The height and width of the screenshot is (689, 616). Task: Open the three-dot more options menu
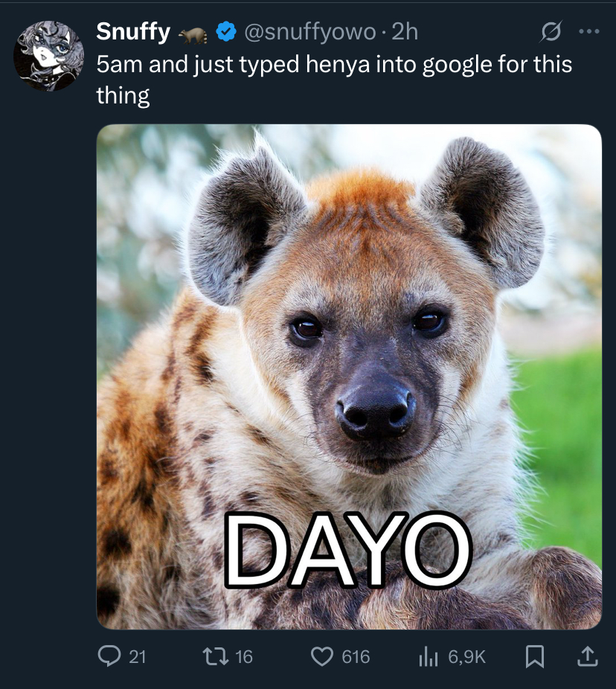(x=588, y=32)
